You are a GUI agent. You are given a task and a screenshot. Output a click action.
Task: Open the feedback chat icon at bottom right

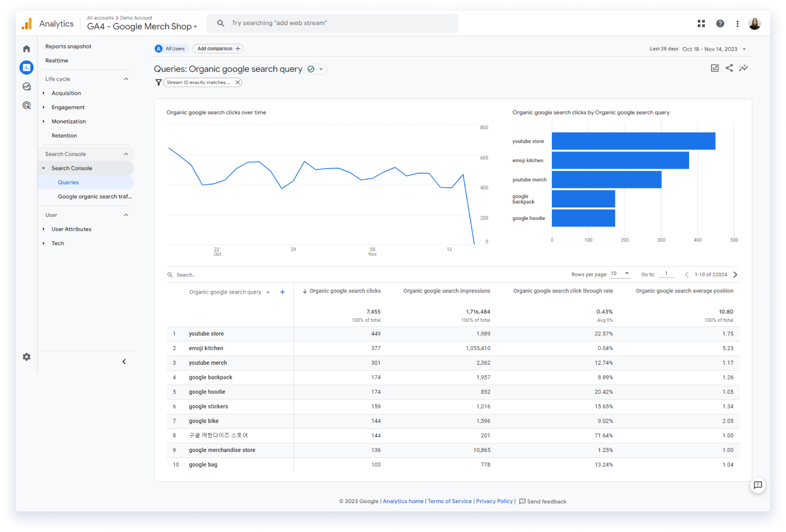tap(758, 485)
